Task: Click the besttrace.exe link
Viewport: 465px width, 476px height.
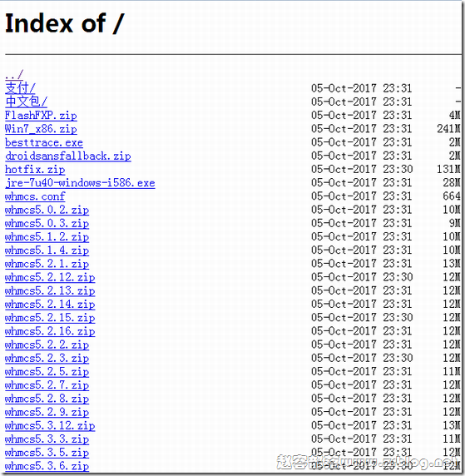Action: pos(44,142)
